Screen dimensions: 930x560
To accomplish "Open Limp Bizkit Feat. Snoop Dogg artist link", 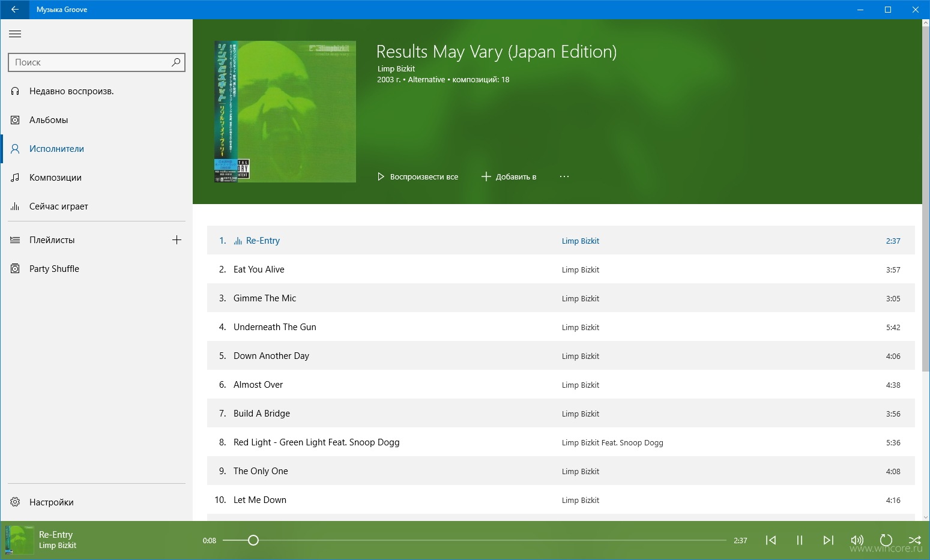I will click(x=612, y=442).
